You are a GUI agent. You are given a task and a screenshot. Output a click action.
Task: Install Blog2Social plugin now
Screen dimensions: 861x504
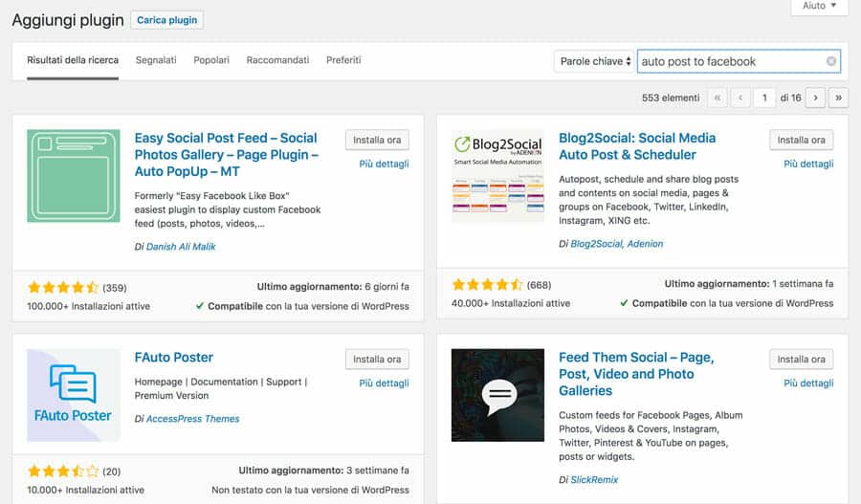801,140
